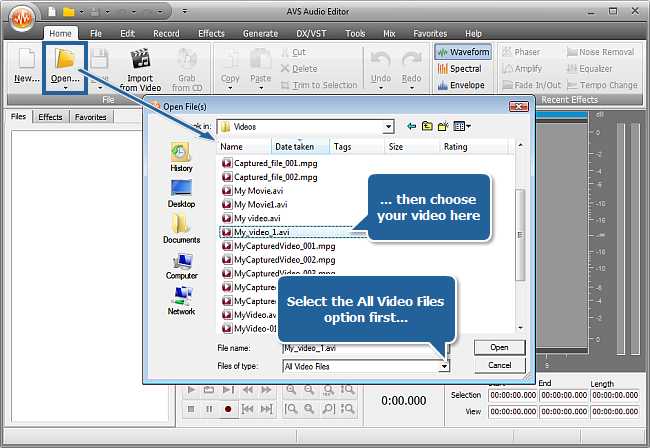Expand the Copy dropdown arrow
The height and width of the screenshot is (448, 650).
coord(230,88)
